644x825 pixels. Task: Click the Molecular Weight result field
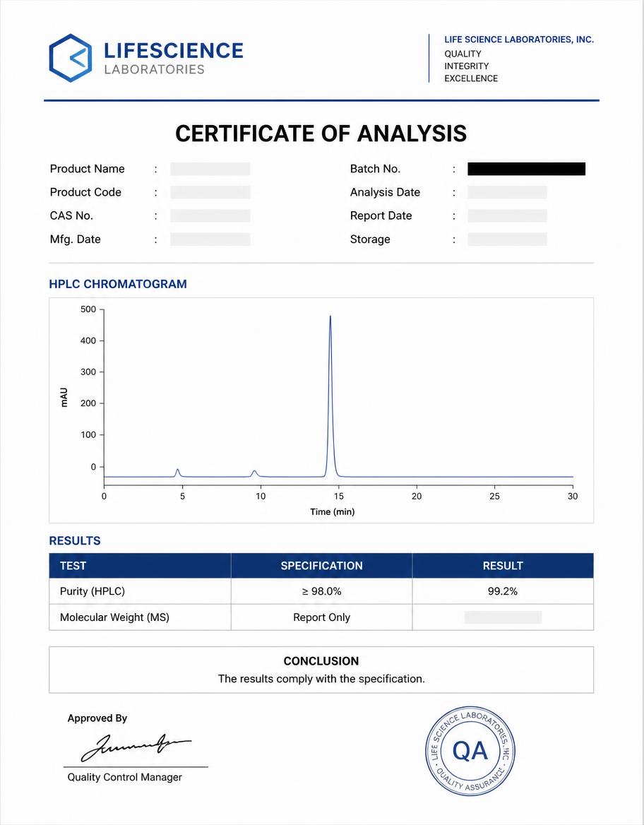(503, 617)
